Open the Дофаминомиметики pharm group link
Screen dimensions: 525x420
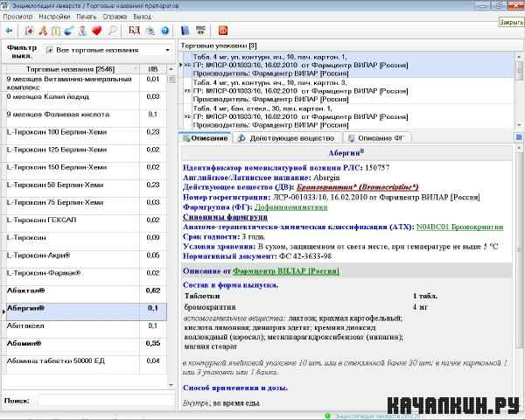click(x=291, y=207)
